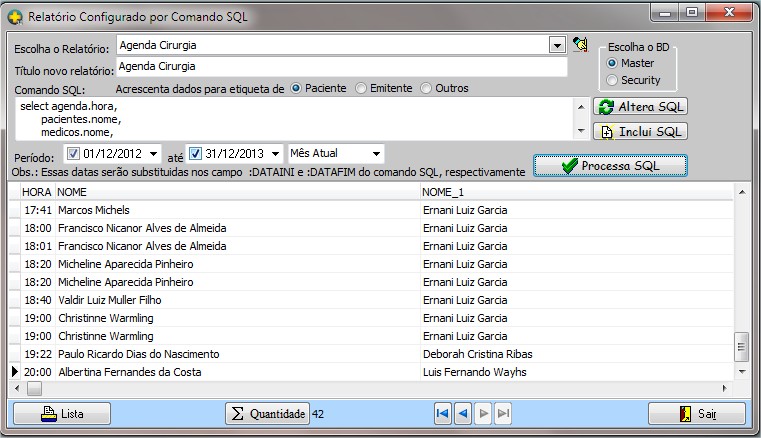Expand the Escolha o Relatório dropdown

pos(557,45)
